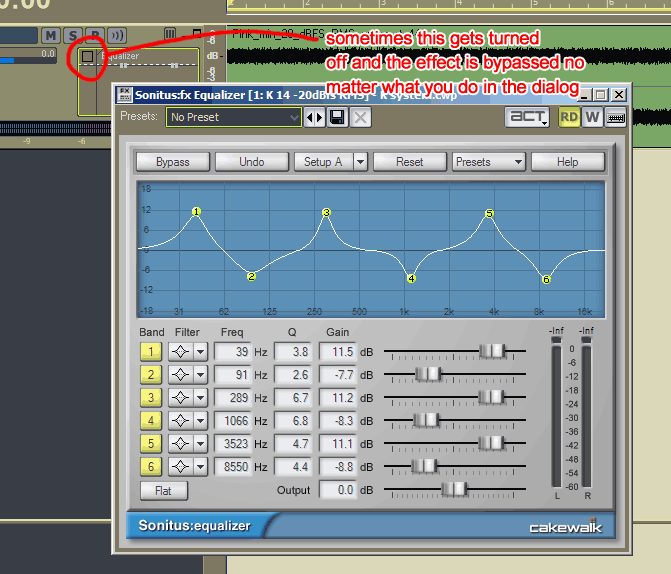
Task: Click the keyboard icon in plugin header
Action: tap(616, 117)
